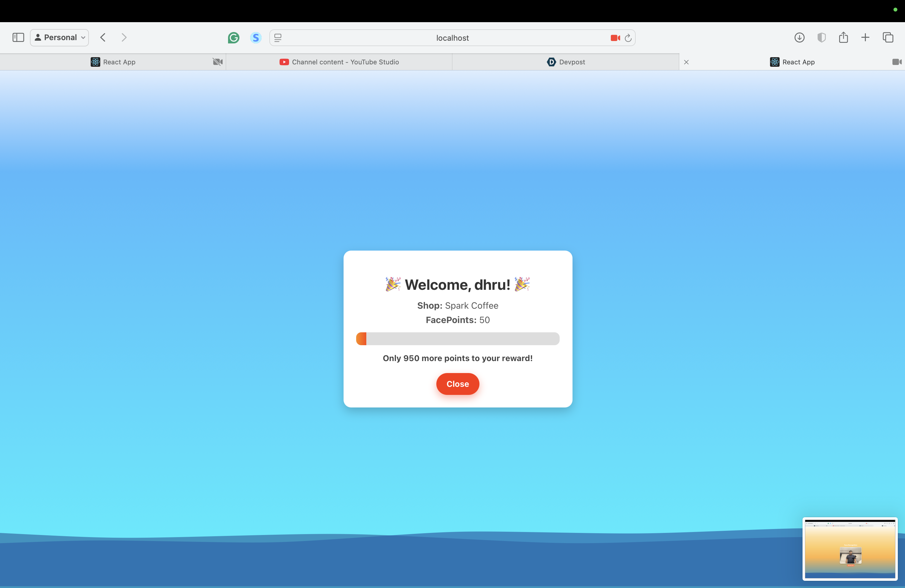The image size is (905, 588).
Task: Show downloads list
Action: coord(799,37)
